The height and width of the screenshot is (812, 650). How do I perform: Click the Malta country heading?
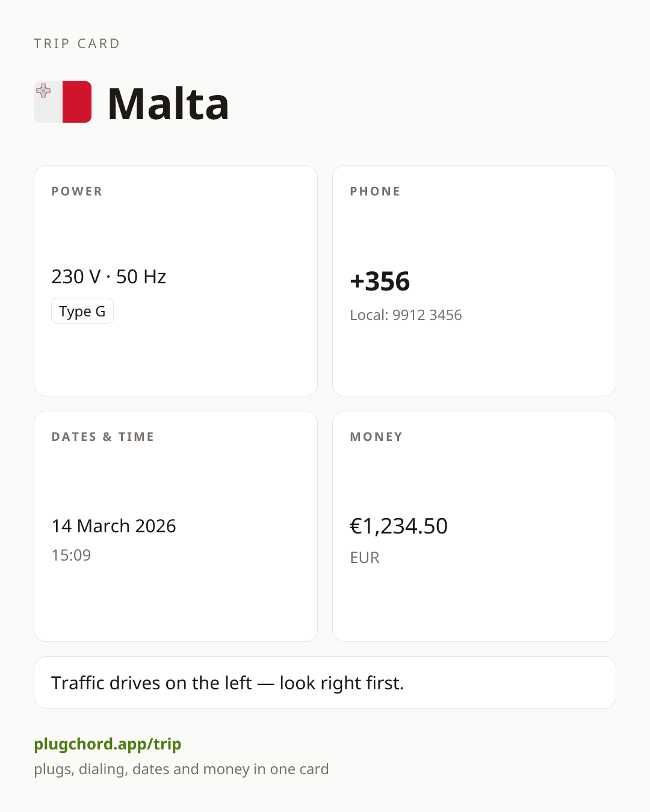pyautogui.click(x=168, y=103)
